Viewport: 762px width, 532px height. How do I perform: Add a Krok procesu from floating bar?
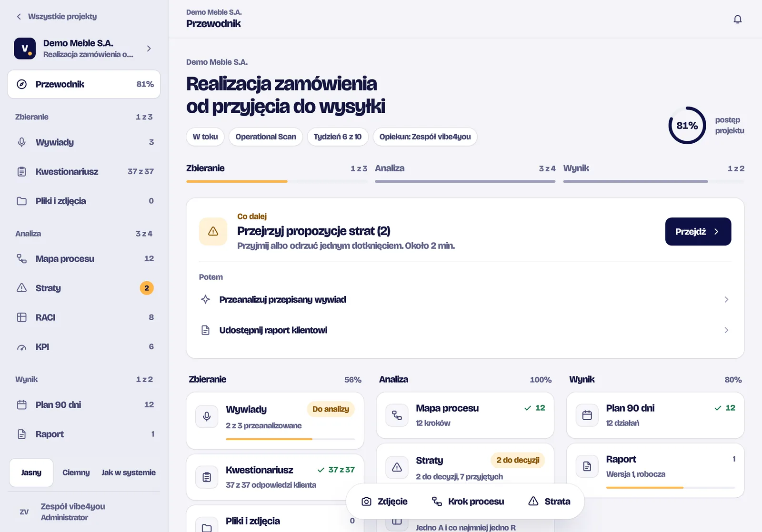pos(468,502)
